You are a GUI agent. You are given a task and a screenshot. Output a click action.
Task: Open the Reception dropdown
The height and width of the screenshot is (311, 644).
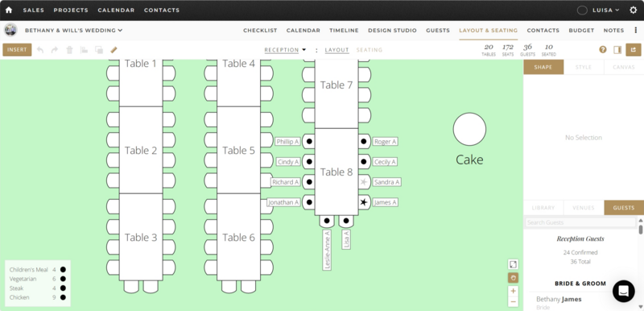coord(286,50)
